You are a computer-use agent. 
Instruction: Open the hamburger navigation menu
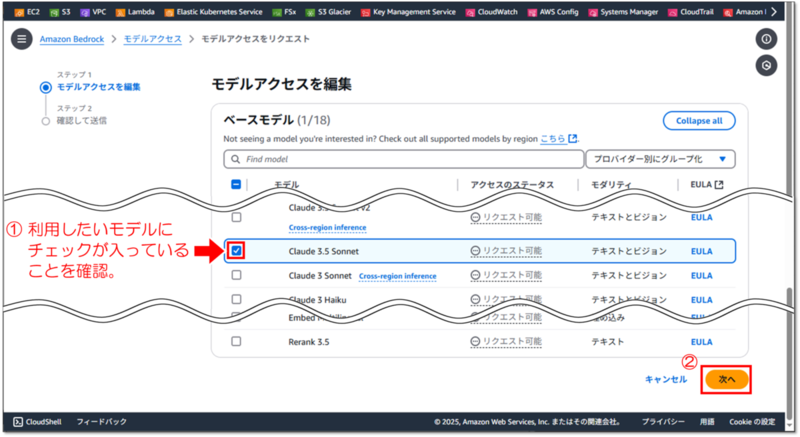[21, 39]
